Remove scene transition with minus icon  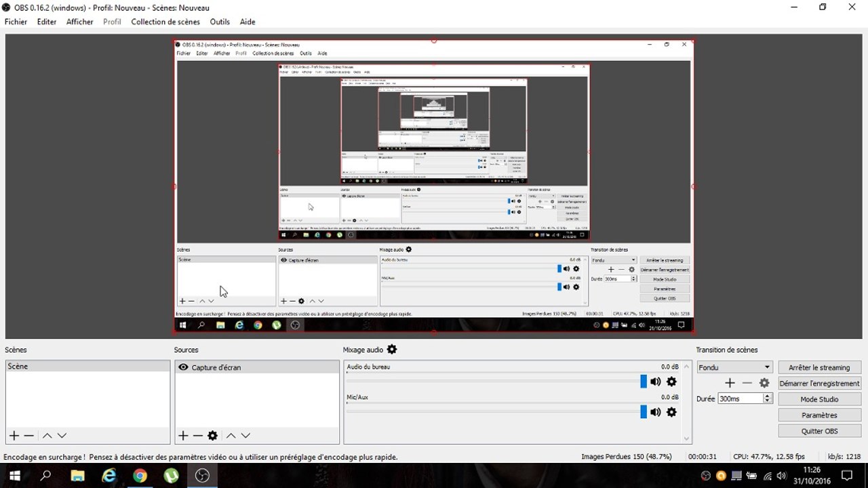747,383
